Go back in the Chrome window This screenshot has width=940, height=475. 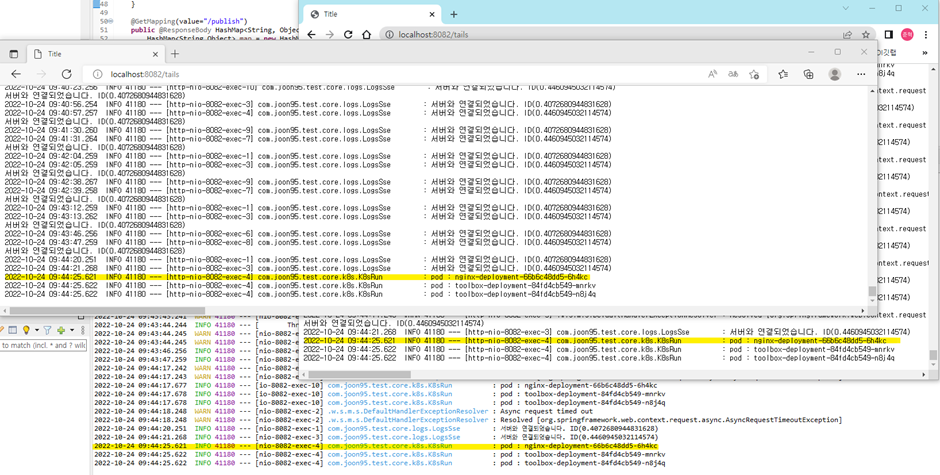point(311,35)
